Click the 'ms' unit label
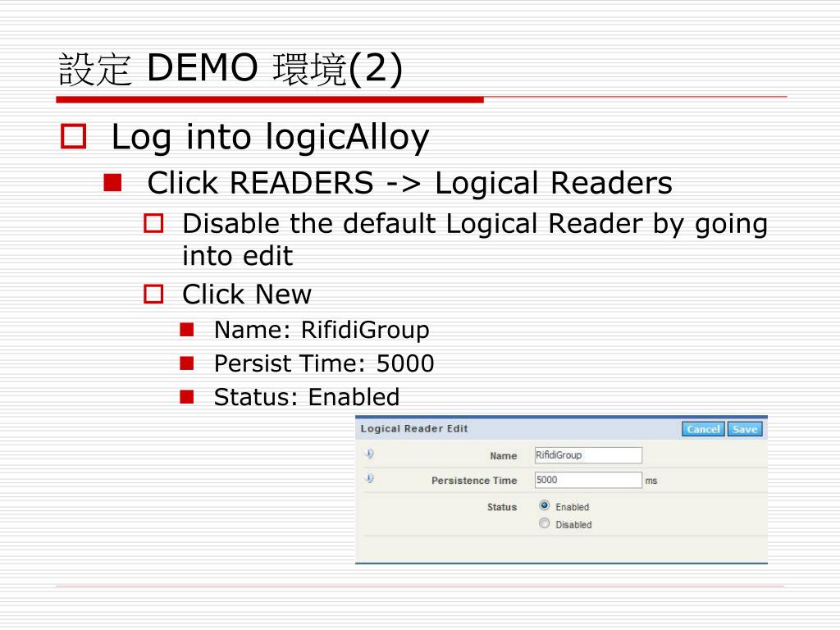 click(x=651, y=481)
